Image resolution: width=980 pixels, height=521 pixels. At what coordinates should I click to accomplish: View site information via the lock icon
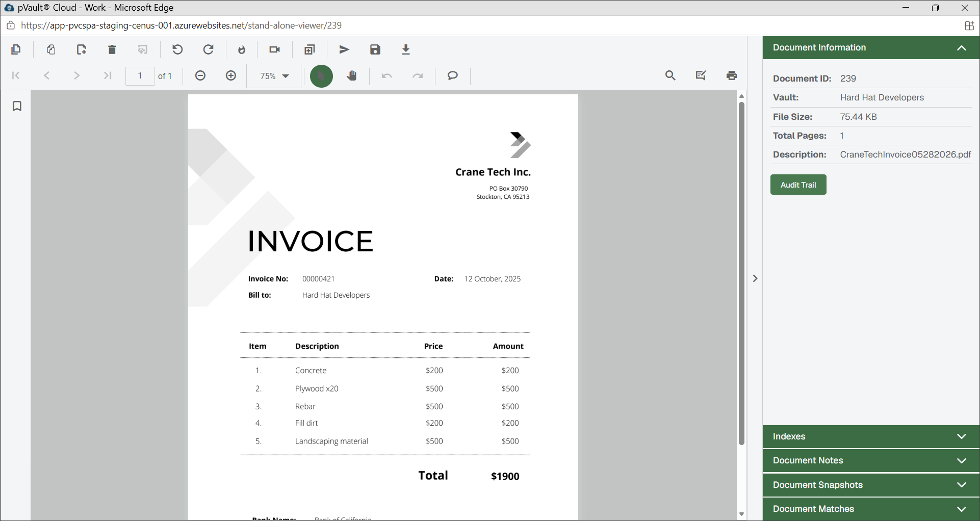11,25
